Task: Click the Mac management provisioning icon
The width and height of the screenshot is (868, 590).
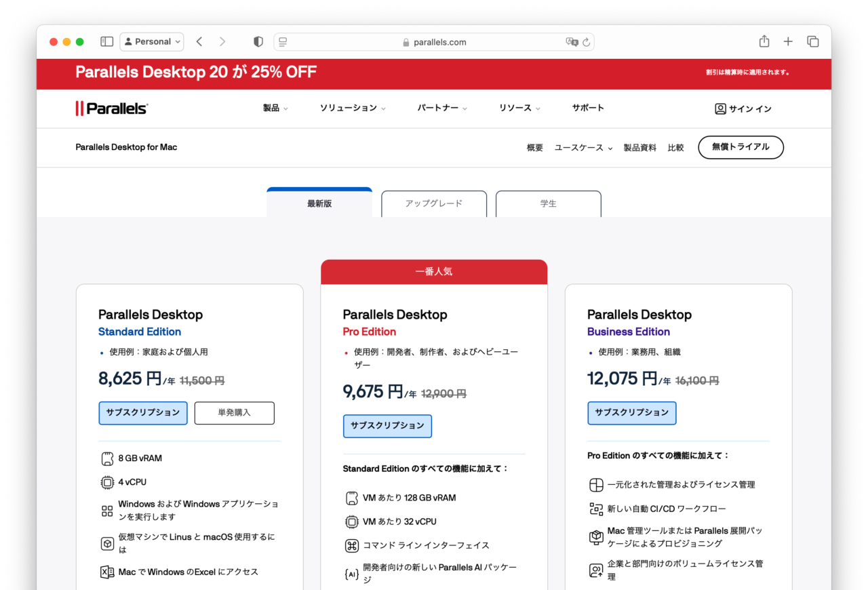Action: 595,537
